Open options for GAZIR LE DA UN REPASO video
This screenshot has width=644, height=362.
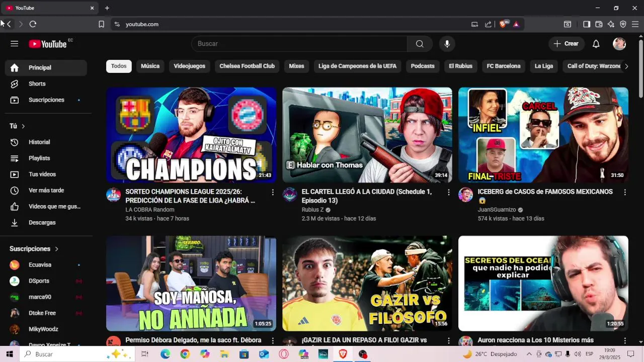pyautogui.click(x=449, y=340)
